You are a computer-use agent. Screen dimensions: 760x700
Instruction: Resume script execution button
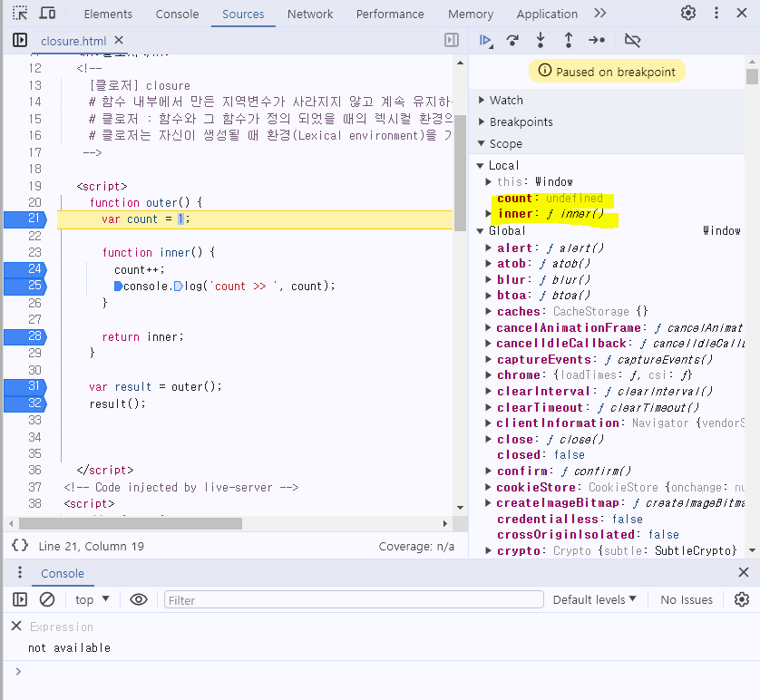point(485,40)
